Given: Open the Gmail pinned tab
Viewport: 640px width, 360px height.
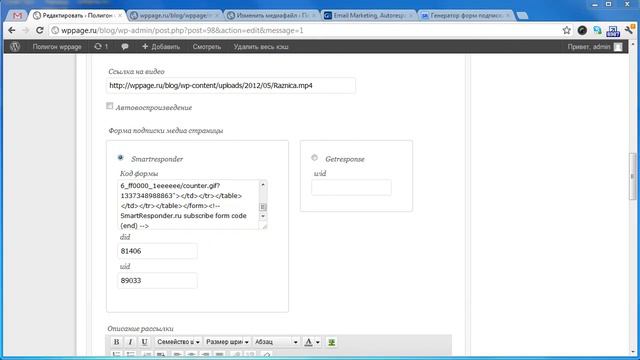Looking at the screenshot, I should tap(17, 16).
